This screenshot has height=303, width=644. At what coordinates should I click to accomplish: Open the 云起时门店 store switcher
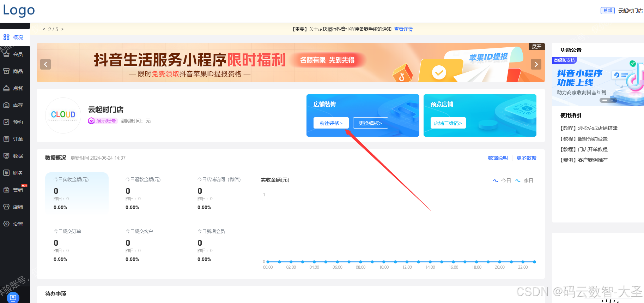coord(631,11)
